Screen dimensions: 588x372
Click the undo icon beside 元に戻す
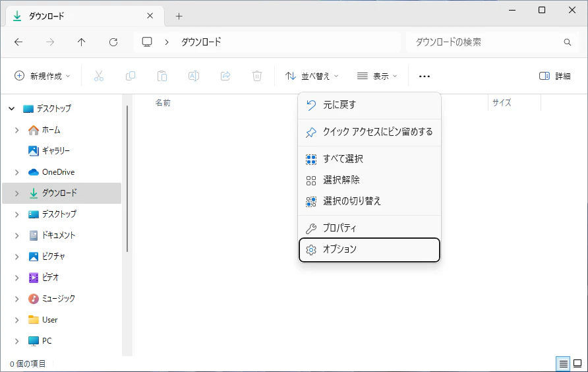tap(311, 105)
